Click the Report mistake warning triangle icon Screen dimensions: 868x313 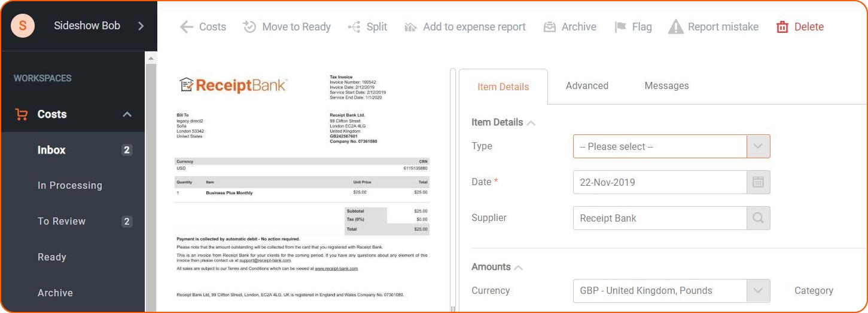675,27
